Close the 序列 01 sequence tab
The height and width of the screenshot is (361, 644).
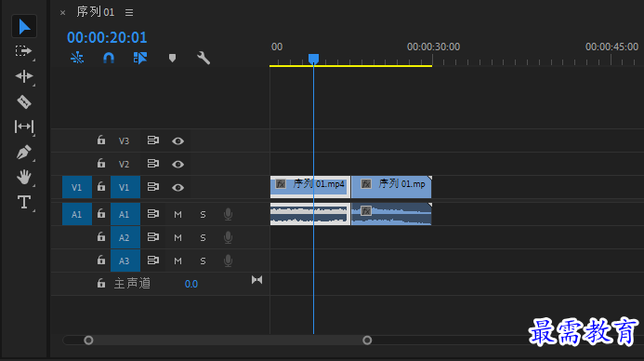point(62,13)
